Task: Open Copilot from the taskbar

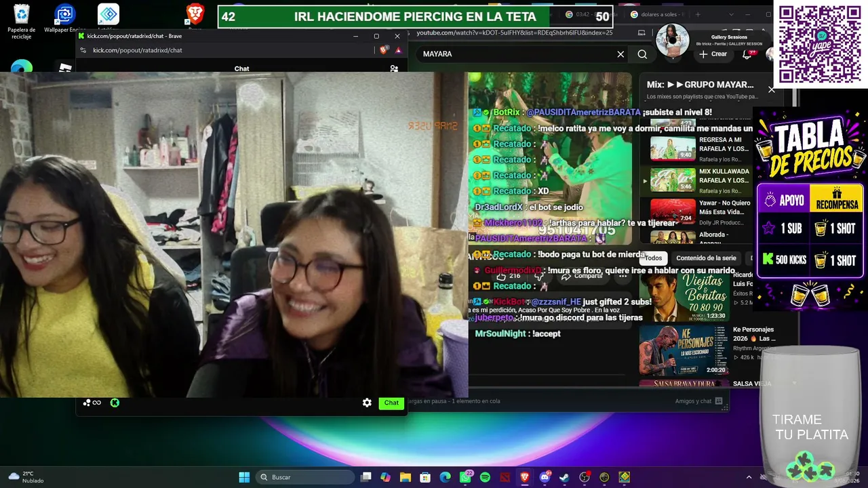Action: coord(386,477)
